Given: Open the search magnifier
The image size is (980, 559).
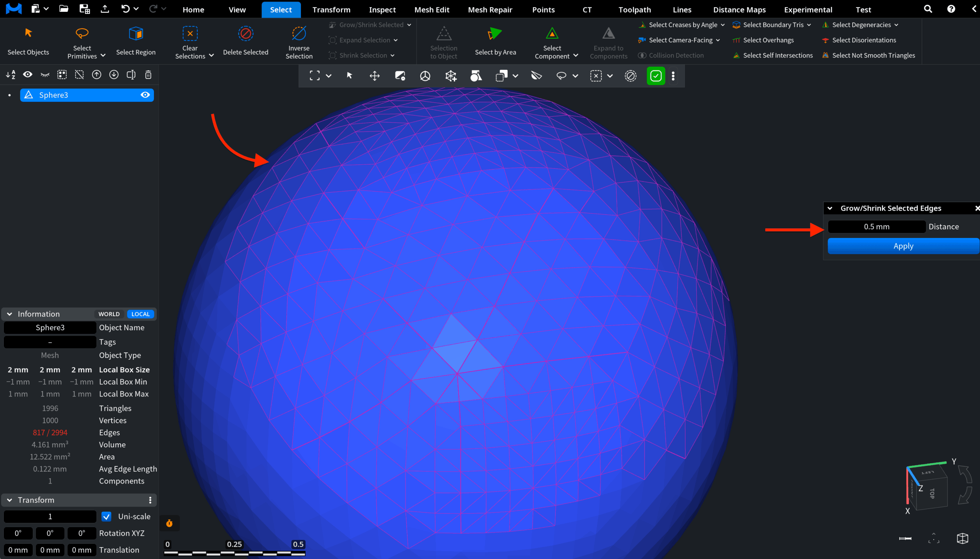Looking at the screenshot, I should tap(928, 9).
